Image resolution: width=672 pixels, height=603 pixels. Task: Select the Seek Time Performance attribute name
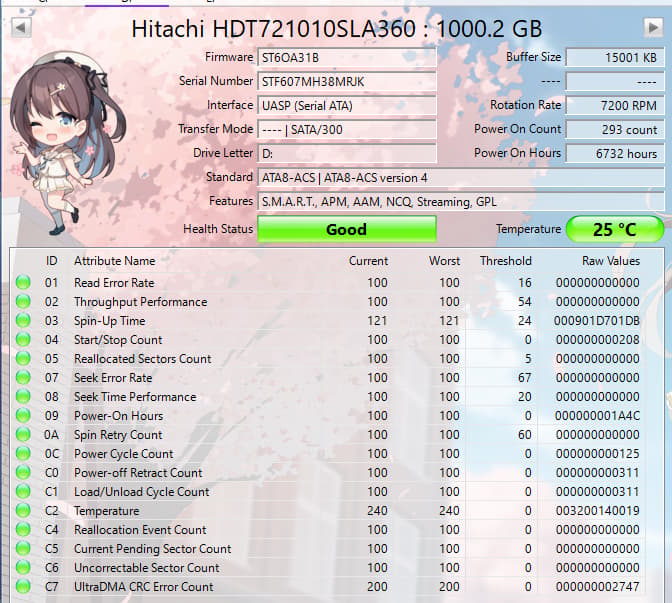[135, 397]
